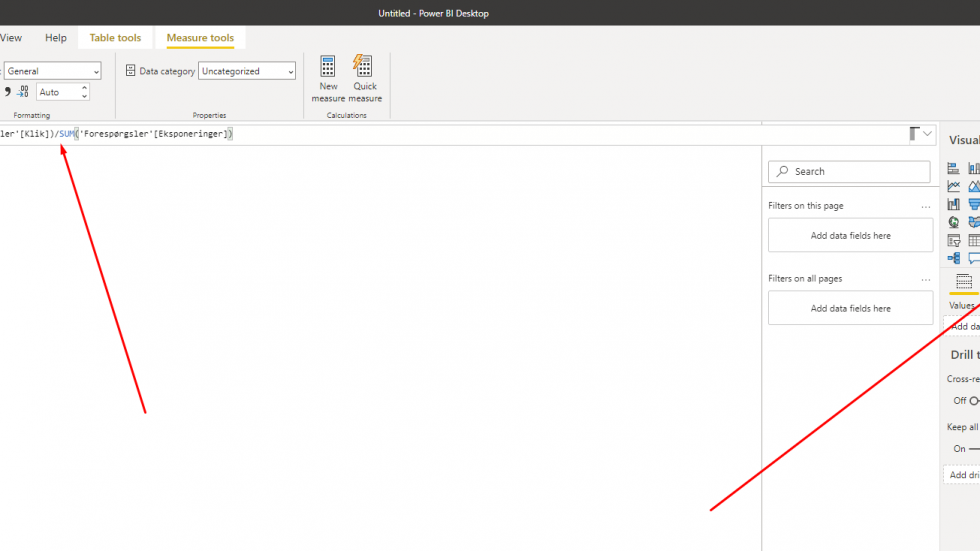
Task: Select the decomposition tree visual
Action: [953, 258]
